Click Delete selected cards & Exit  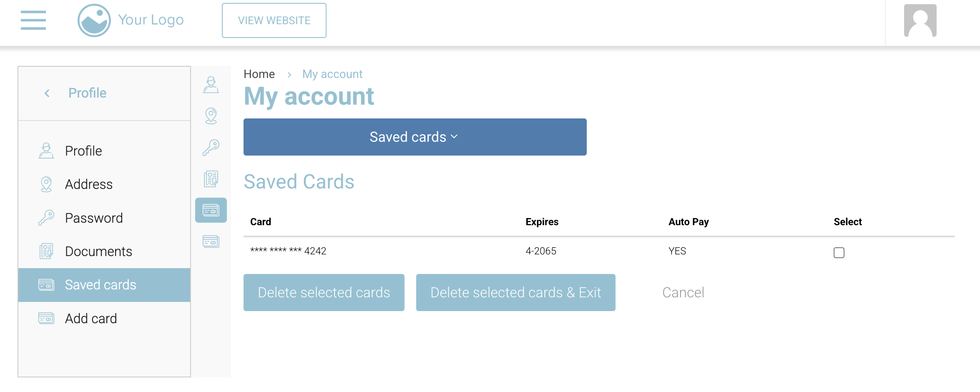point(515,292)
